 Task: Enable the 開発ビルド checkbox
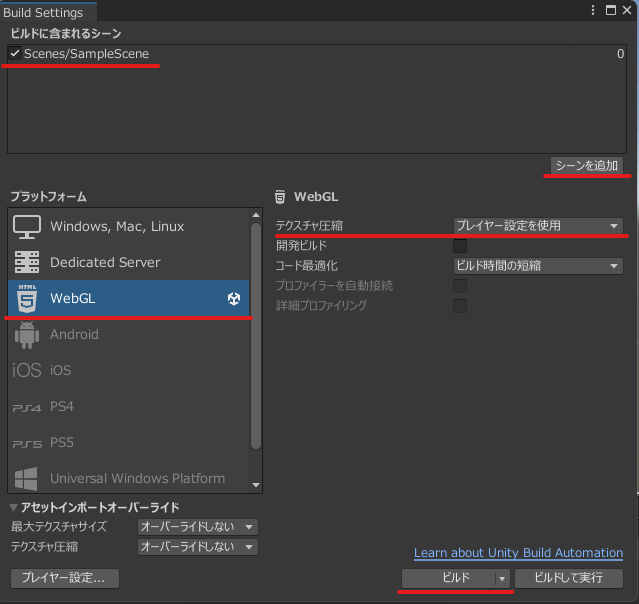click(460, 246)
